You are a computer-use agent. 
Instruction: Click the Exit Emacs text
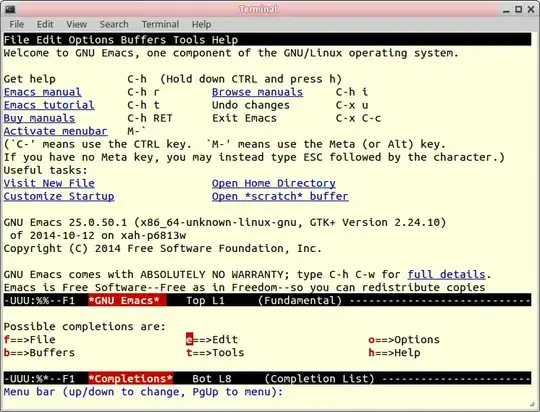pos(244,118)
